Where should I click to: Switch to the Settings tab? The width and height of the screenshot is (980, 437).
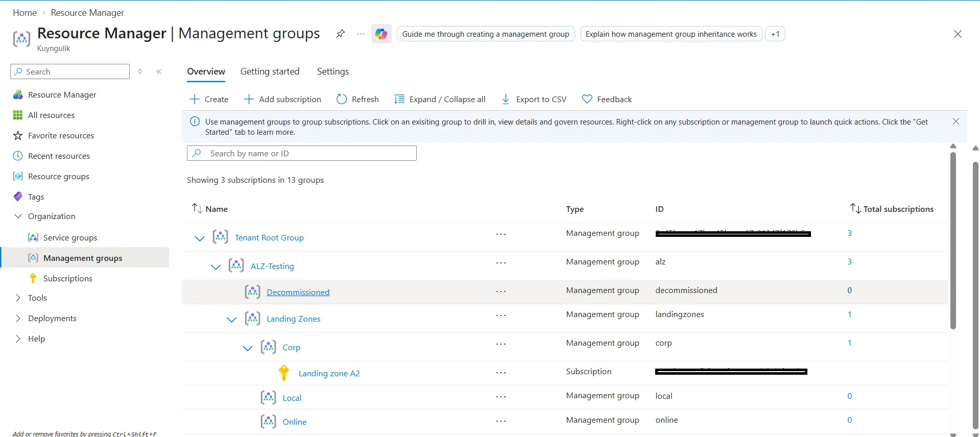pos(332,71)
